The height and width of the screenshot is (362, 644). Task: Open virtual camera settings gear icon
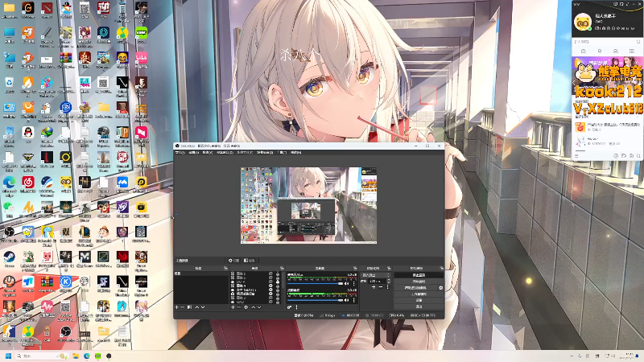[x=440, y=288]
